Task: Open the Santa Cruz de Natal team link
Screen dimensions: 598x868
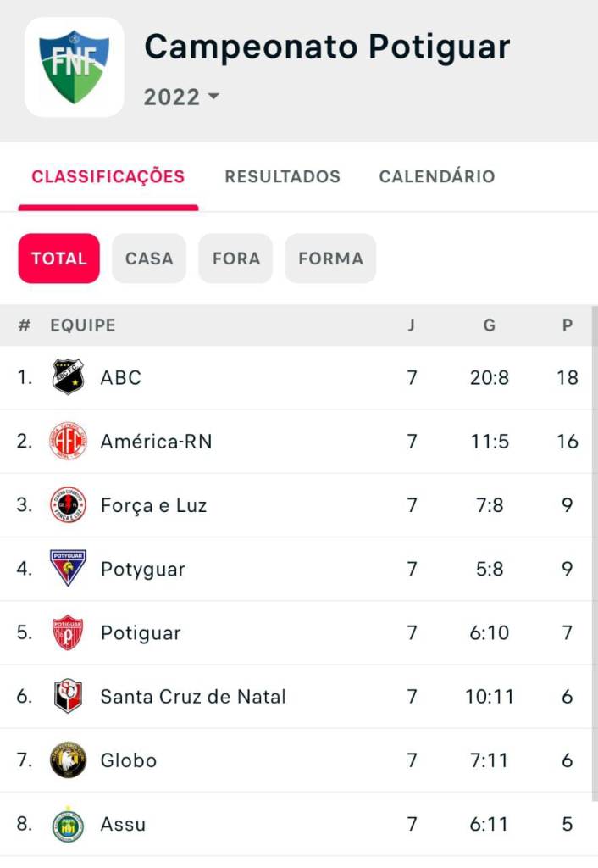Action: tap(193, 697)
